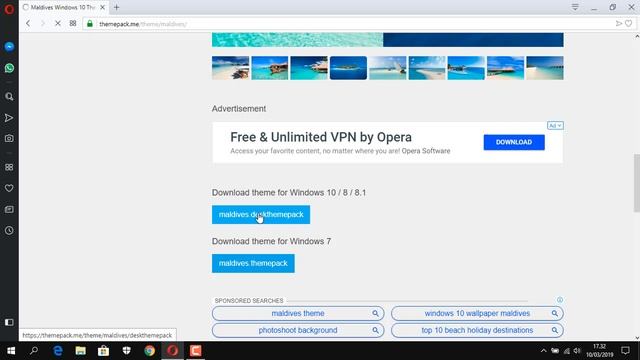Open personal news icon in sidebar
640x360 pixels.
point(9,209)
